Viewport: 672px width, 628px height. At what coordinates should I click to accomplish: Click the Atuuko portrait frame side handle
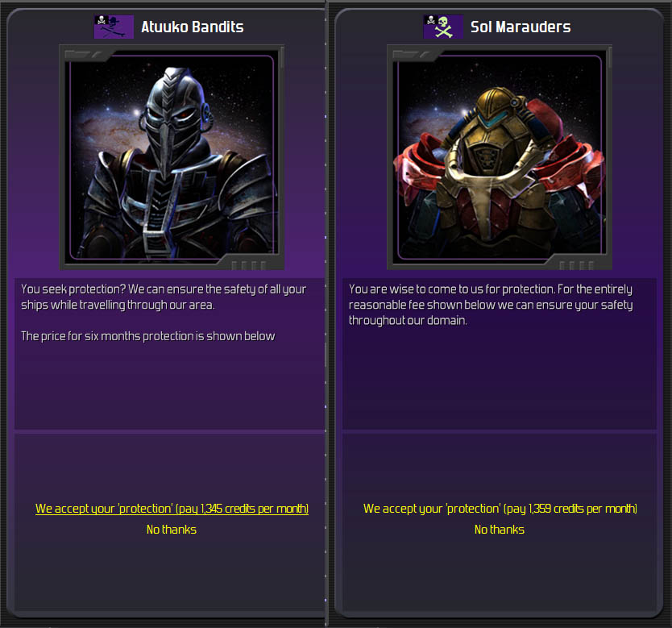pos(281,58)
